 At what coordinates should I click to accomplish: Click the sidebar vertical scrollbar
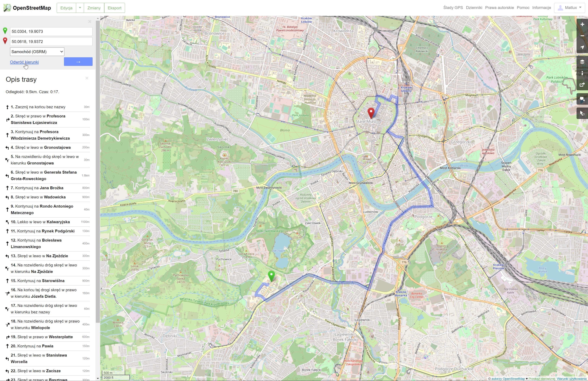[98, 172]
